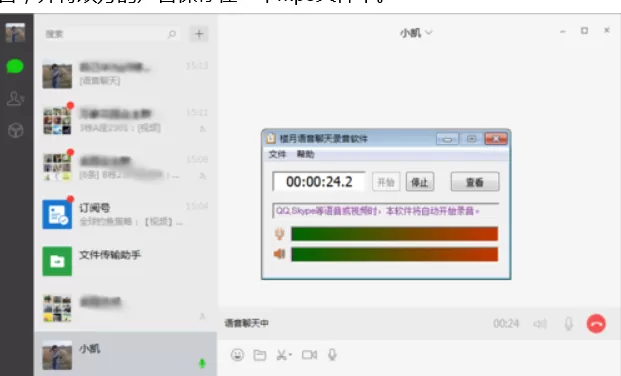Click the voice call microphone toolbar icon
This screenshot has height=376, width=621.
coord(332,355)
